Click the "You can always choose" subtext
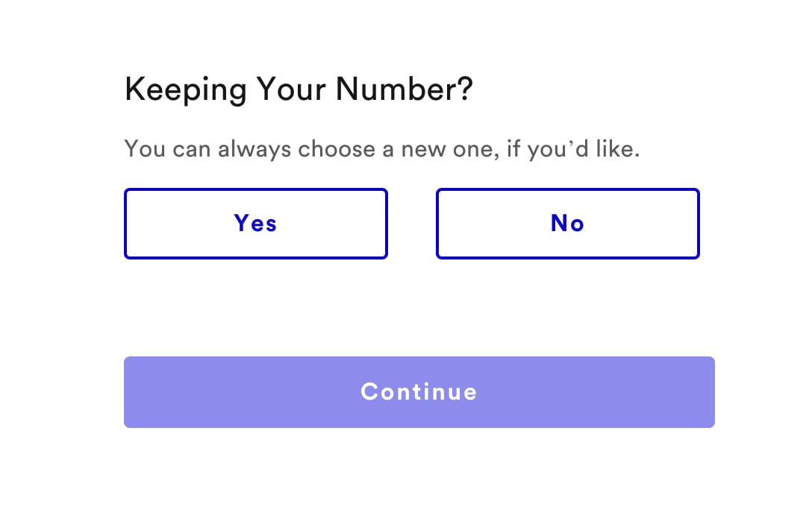 coord(382,149)
